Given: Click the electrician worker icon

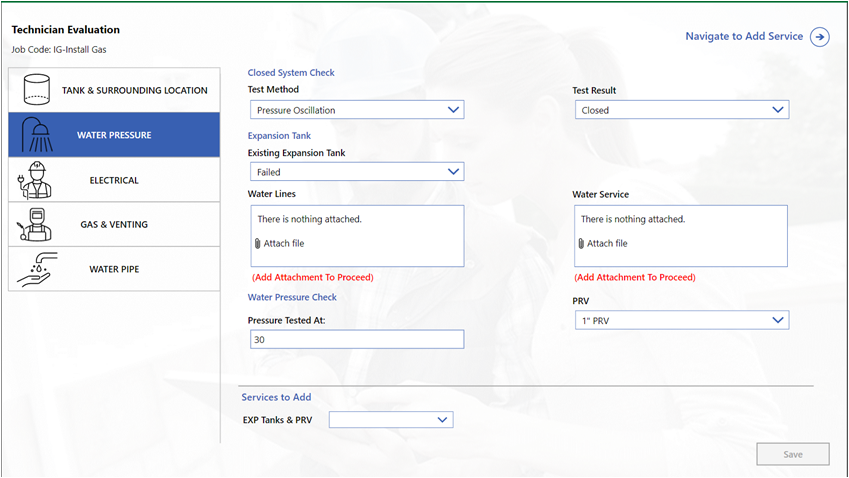Looking at the screenshot, I should [x=35, y=180].
